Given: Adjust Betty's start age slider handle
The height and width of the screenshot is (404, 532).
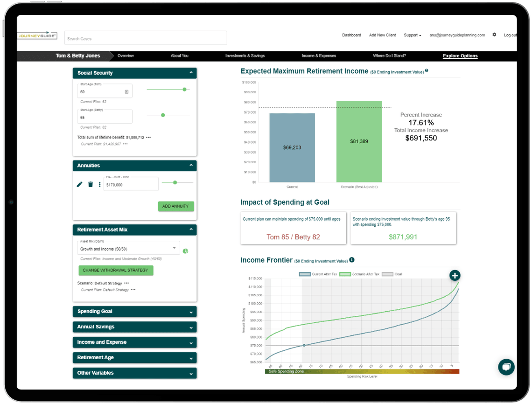Looking at the screenshot, I should [163, 115].
